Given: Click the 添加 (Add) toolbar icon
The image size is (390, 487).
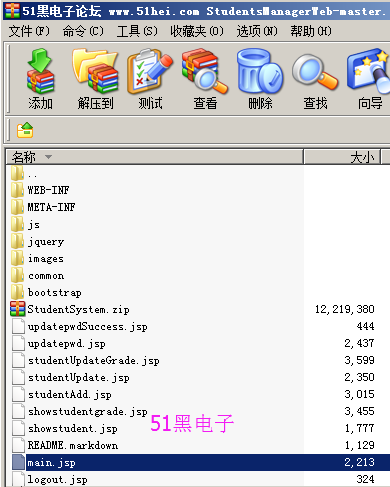Looking at the screenshot, I should [40, 71].
